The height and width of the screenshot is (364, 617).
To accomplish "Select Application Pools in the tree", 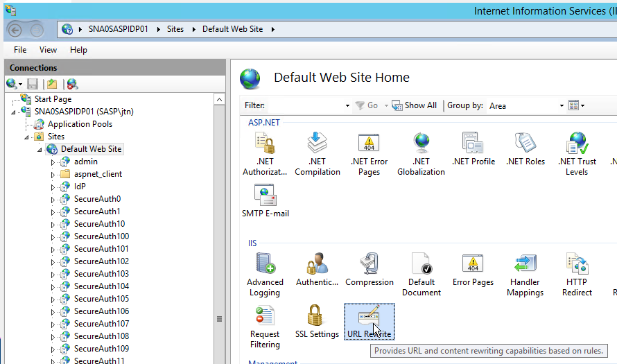I will pyautogui.click(x=80, y=124).
